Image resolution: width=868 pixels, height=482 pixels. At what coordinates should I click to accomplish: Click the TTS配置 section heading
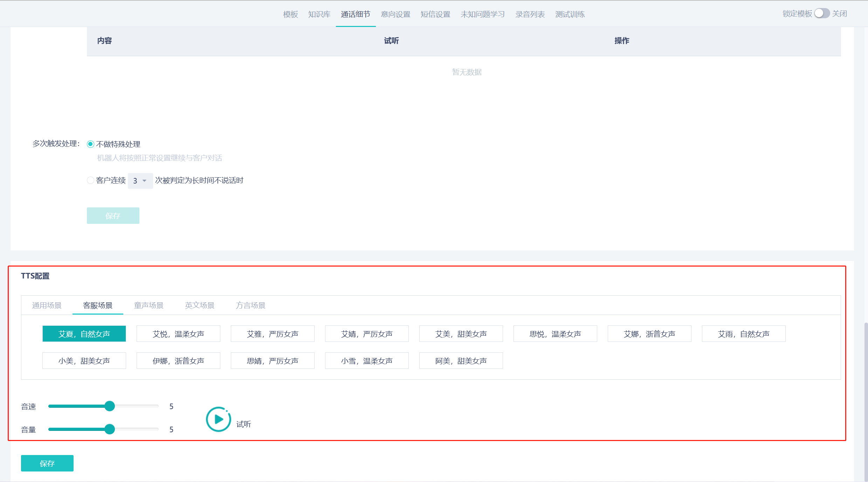pyautogui.click(x=35, y=276)
